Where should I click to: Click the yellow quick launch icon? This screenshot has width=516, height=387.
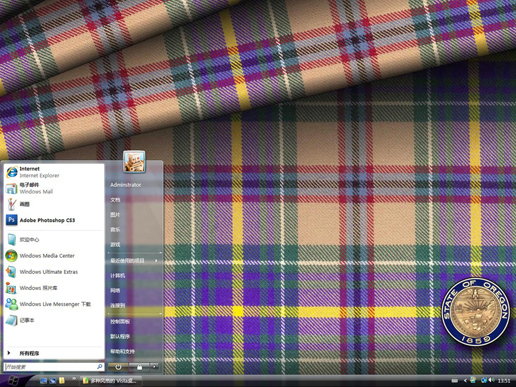pyautogui.click(x=62, y=381)
